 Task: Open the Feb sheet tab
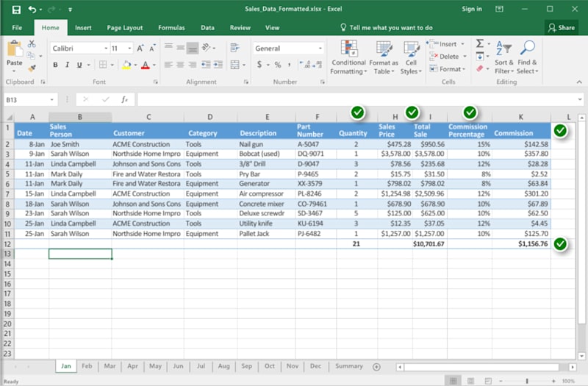[87, 366]
